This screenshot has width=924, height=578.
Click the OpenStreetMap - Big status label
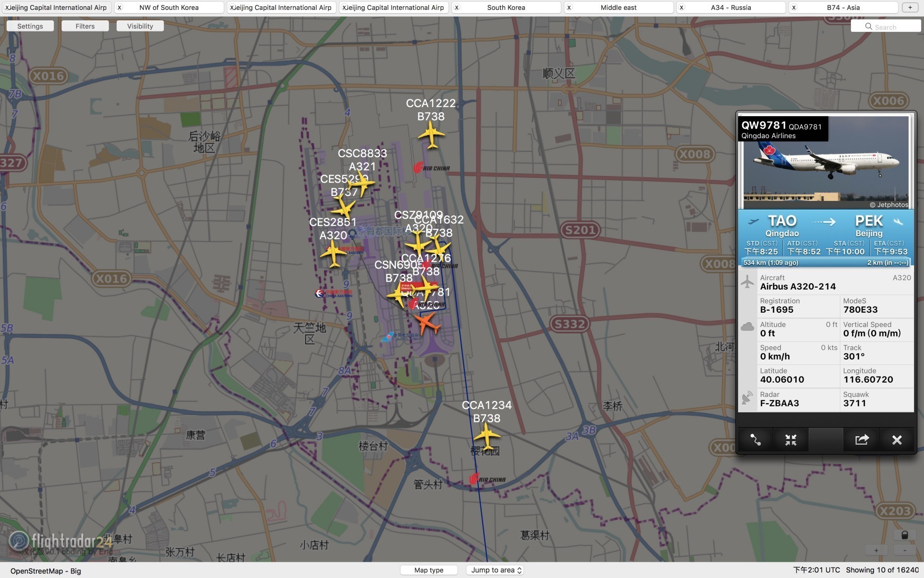point(46,571)
